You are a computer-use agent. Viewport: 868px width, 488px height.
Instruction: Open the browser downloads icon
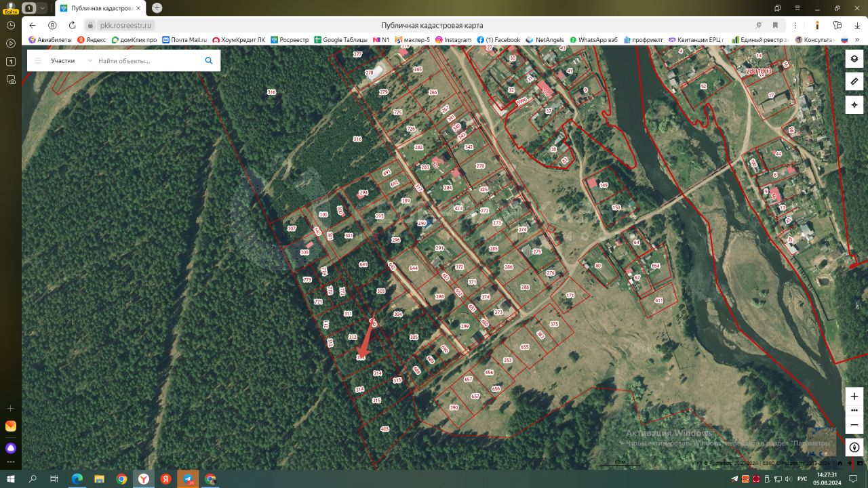[x=856, y=25]
